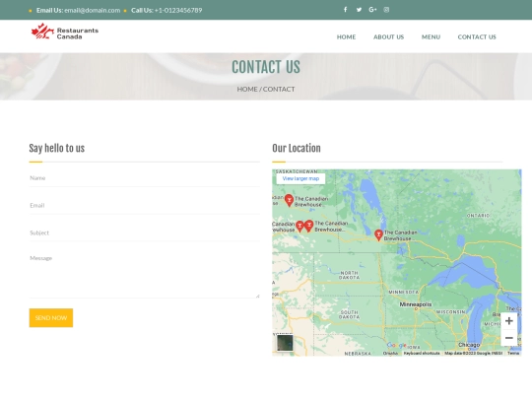
Task: Click the South Dakota map label
Action: click(349, 314)
